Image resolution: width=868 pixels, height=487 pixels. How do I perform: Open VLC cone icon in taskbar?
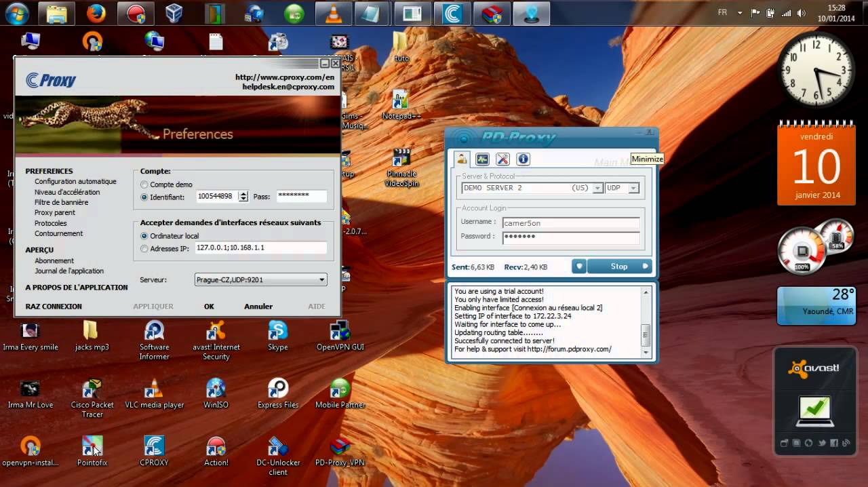tap(334, 13)
